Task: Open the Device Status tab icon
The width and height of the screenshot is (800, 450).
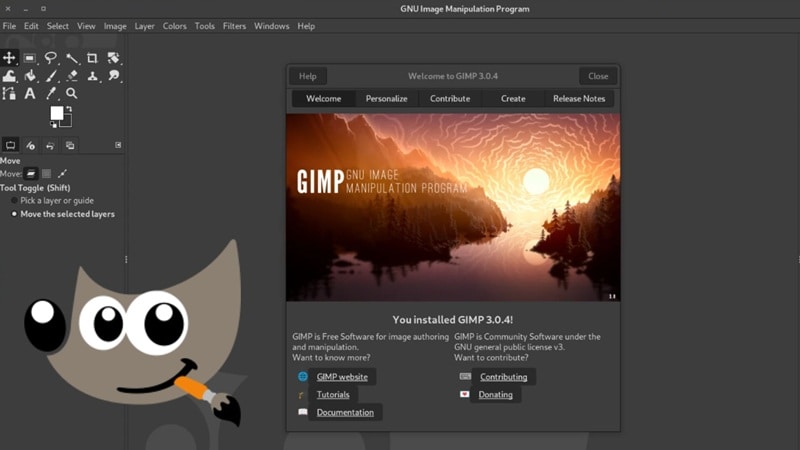Action: [x=31, y=145]
